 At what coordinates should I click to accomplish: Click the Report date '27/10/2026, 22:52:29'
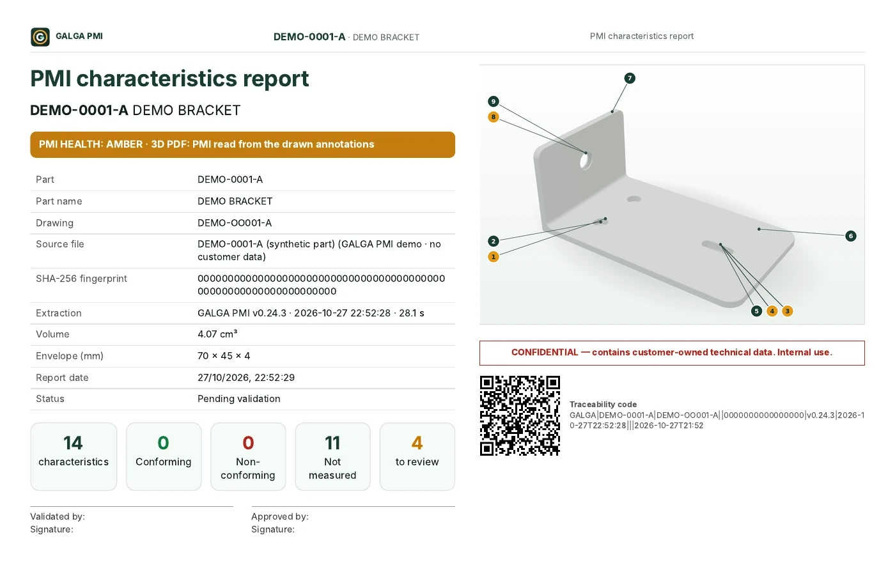click(x=246, y=378)
